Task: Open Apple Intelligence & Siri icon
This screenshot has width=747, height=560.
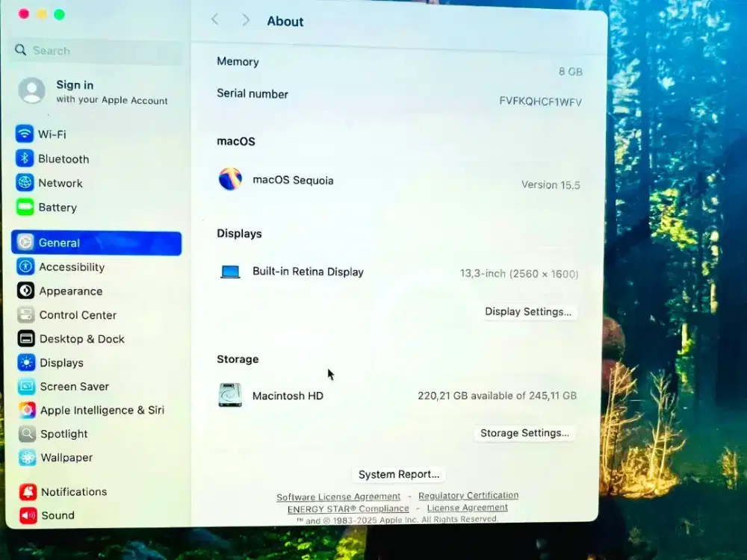Action: pyautogui.click(x=28, y=410)
